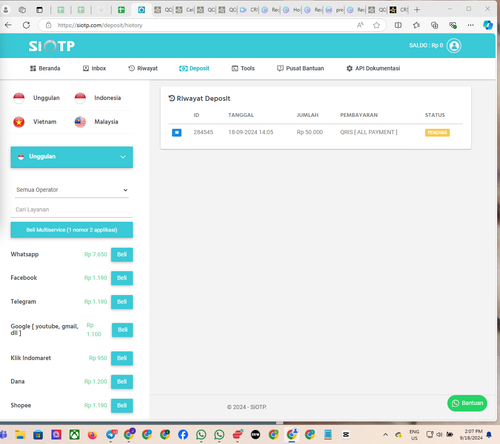Select the Deposit menu item
Image resolution: width=500 pixels, height=444 pixels.
(194, 68)
